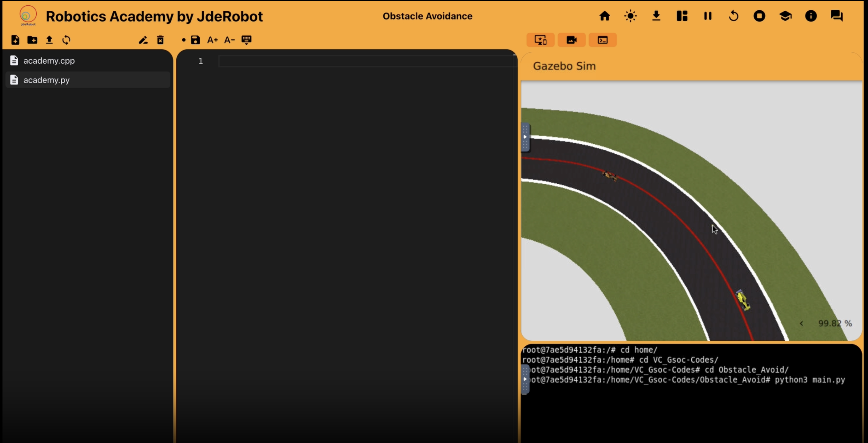Delete file with trash icon
The height and width of the screenshot is (443, 868).
160,40
